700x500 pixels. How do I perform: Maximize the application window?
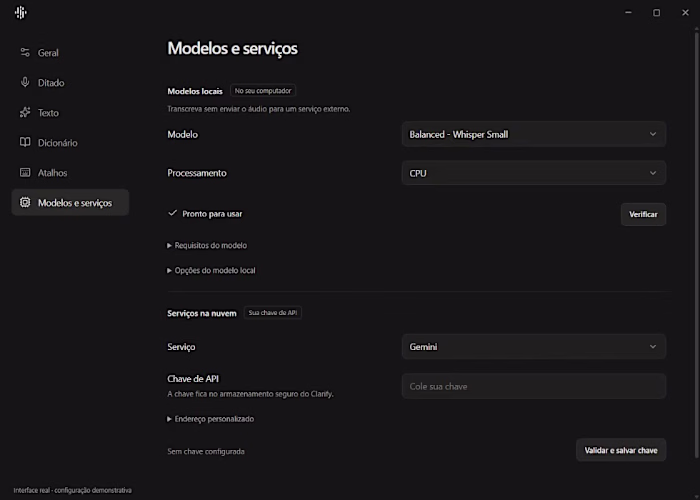pos(657,12)
